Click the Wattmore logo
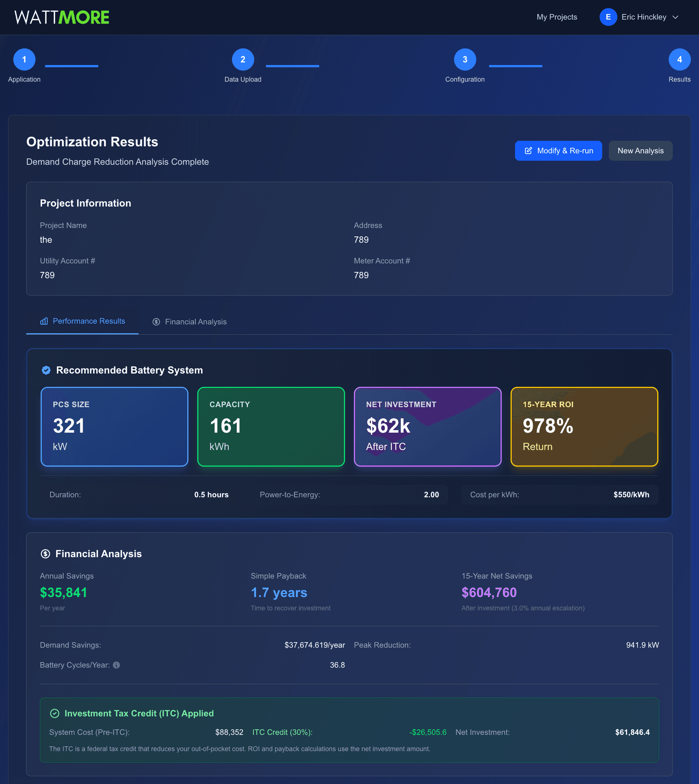699x784 pixels. coord(61,17)
